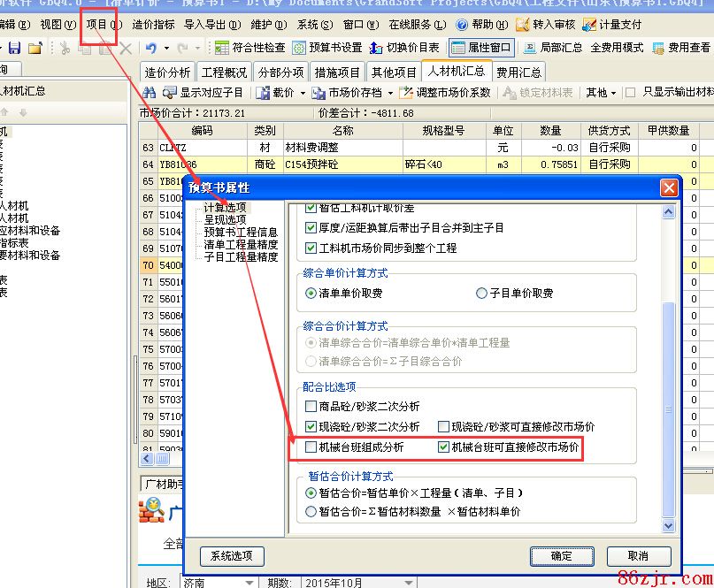Open the 项目 menu
Screen dimensions: 714x588
pos(104,25)
